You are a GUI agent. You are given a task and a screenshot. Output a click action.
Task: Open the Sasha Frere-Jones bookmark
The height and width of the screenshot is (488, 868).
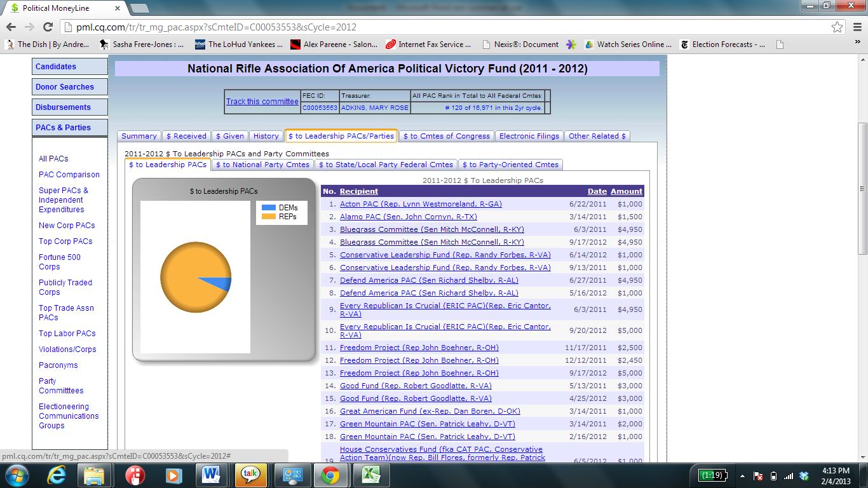tap(142, 44)
